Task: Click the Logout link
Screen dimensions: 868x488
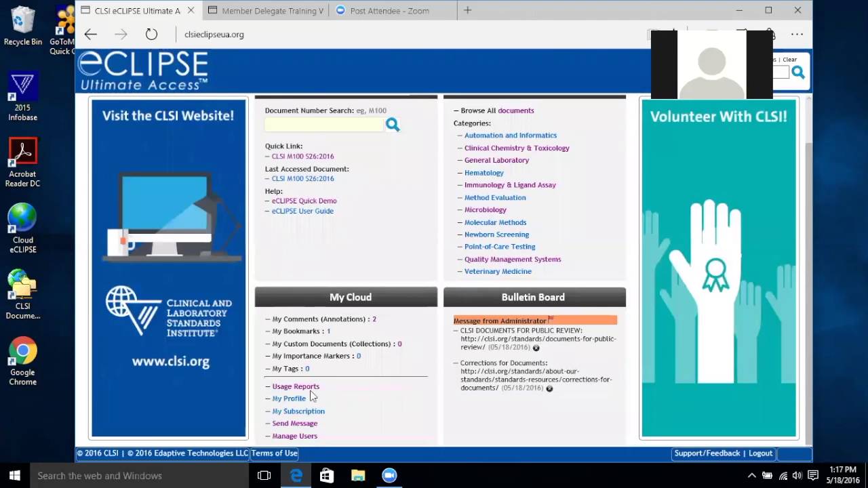Action: click(760, 453)
